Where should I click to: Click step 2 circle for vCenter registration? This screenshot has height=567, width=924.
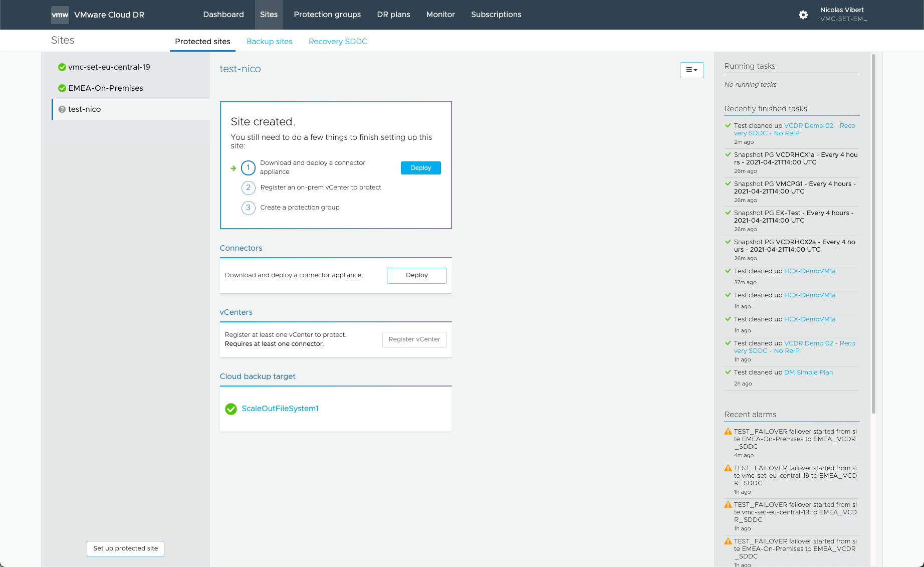(x=248, y=187)
